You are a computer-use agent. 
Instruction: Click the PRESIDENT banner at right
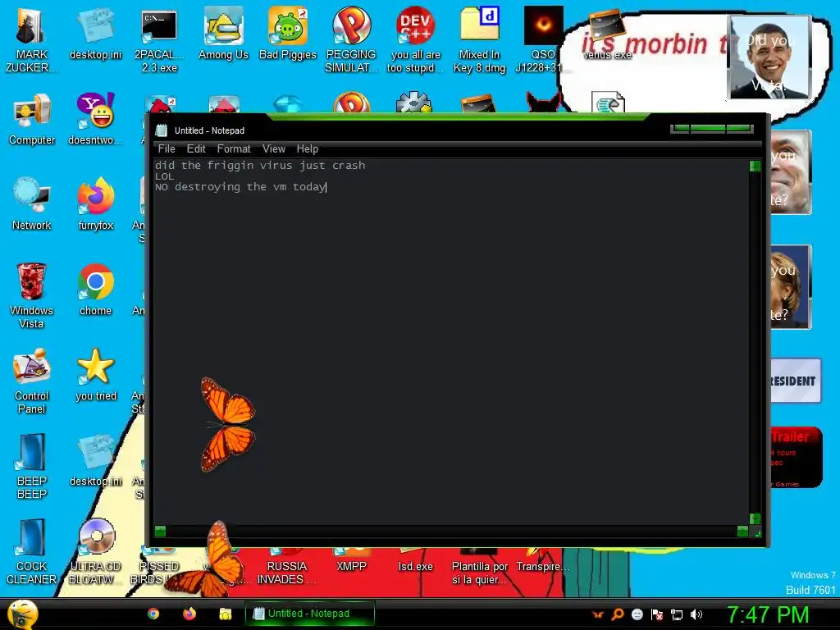[x=795, y=381]
